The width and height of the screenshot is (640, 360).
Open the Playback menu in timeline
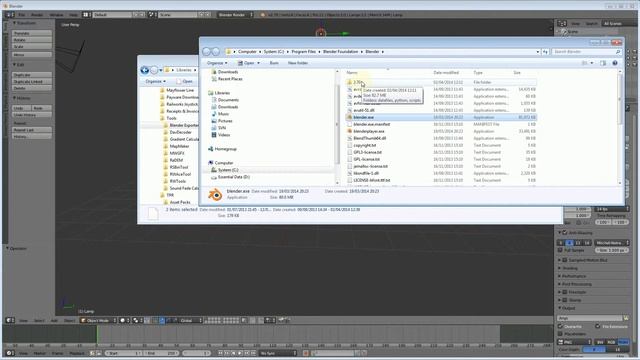(x=77, y=353)
